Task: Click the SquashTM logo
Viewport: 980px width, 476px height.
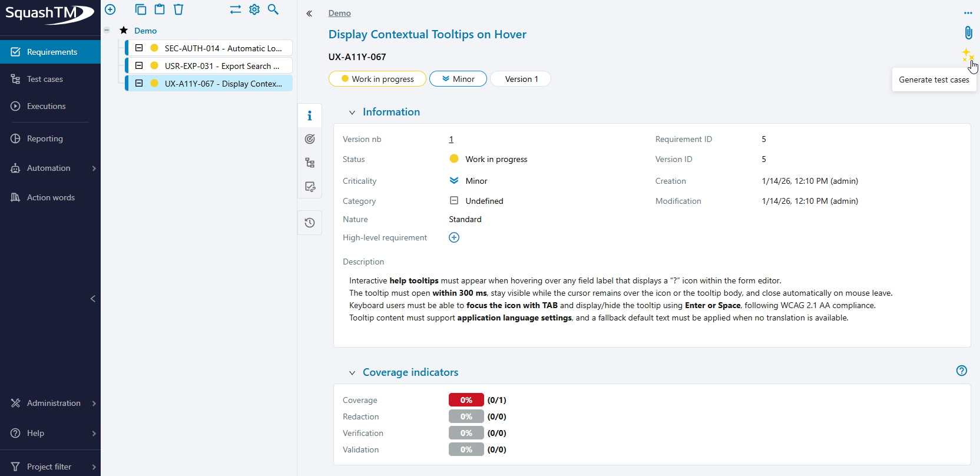Action: [x=50, y=14]
